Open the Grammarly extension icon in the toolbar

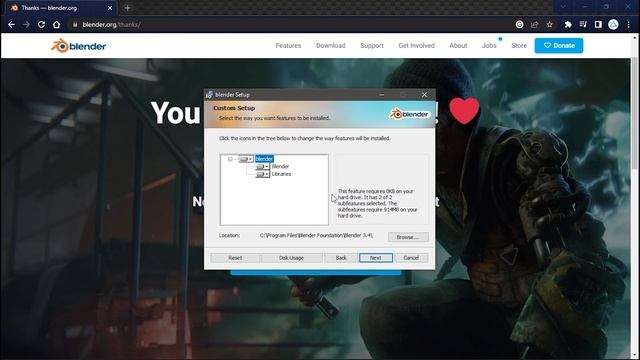(x=519, y=24)
